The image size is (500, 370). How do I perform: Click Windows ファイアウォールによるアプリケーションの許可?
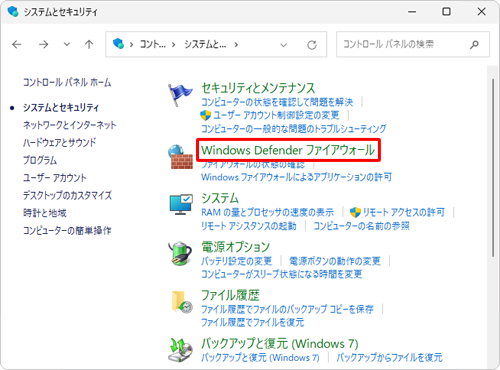tap(296, 177)
